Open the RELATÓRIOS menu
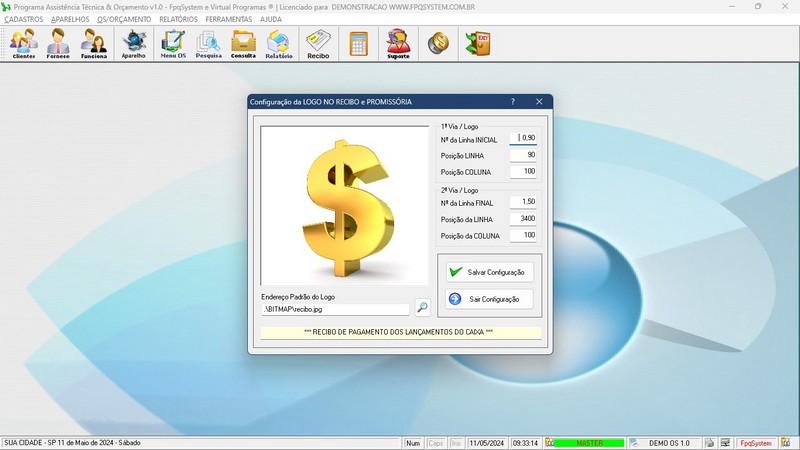The height and width of the screenshot is (450, 800). (178, 19)
